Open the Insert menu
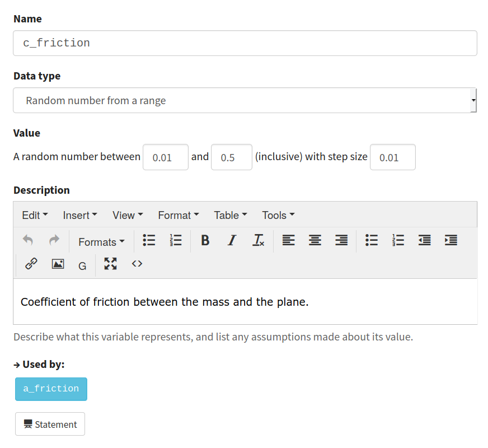488x448 pixels. click(80, 215)
